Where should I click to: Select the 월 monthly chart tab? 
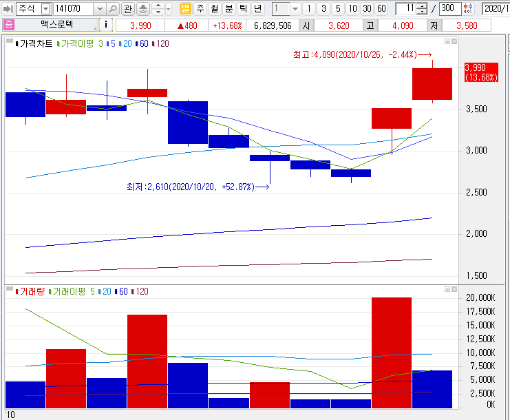pos(214,9)
